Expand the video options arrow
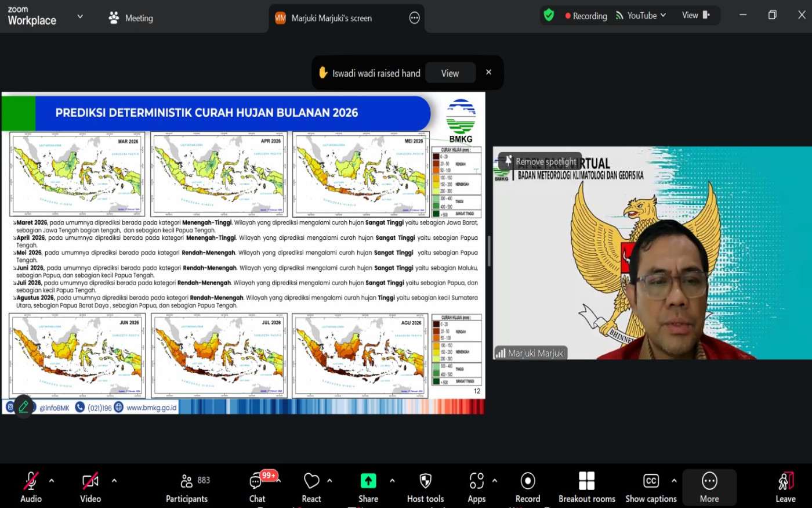This screenshot has width=812, height=508. coord(114,481)
